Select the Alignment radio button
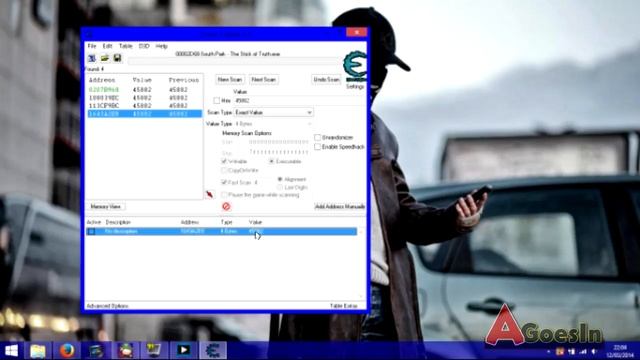640x360 pixels. coord(280,179)
